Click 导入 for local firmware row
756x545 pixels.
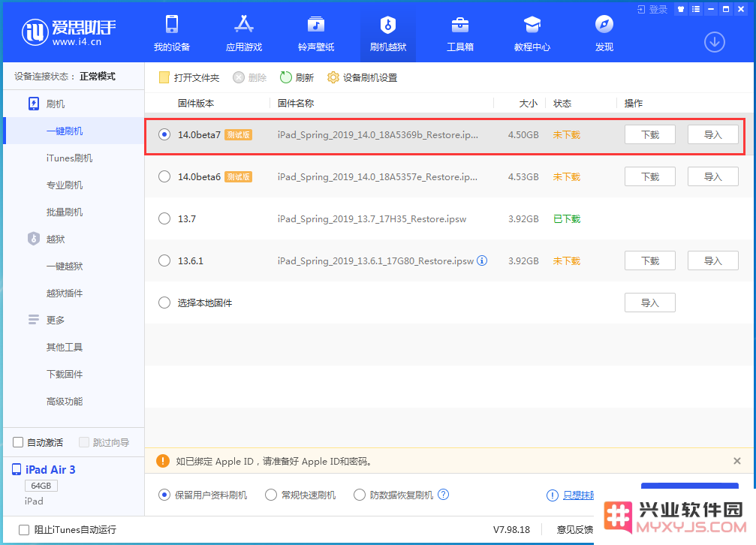pos(650,303)
